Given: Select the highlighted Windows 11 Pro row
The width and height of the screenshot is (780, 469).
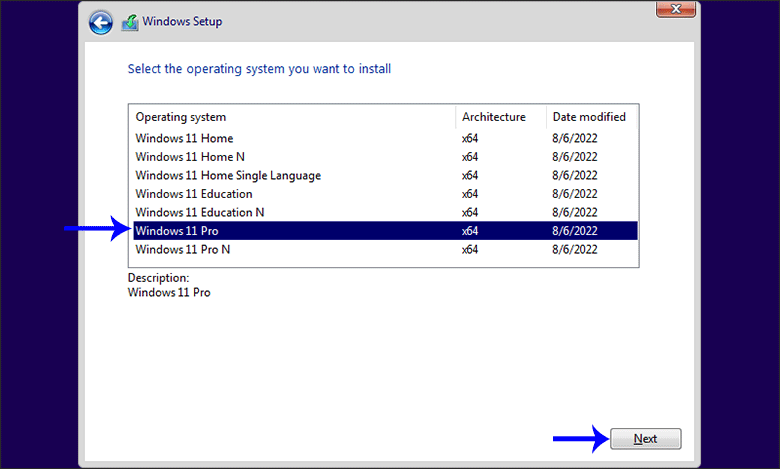Looking at the screenshot, I should [386, 231].
